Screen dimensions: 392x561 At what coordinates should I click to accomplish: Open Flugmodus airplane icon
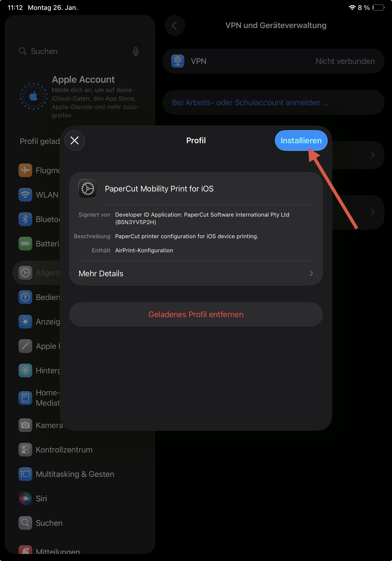point(25,170)
